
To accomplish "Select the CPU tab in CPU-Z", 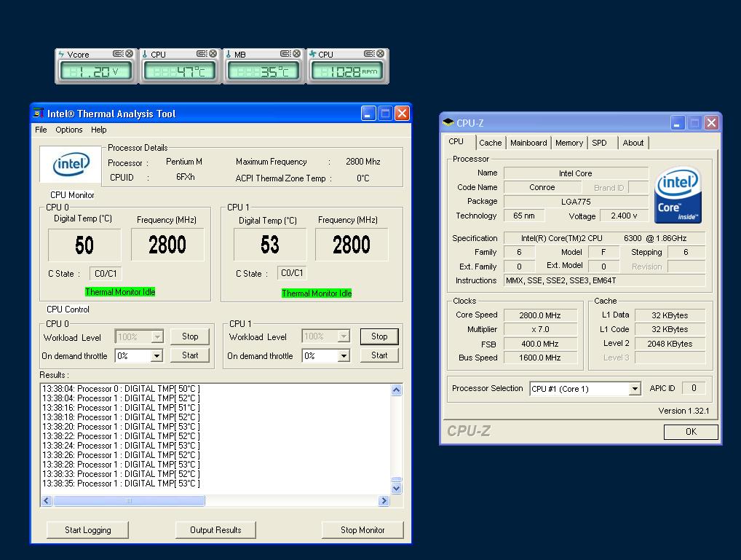I will coord(456,141).
